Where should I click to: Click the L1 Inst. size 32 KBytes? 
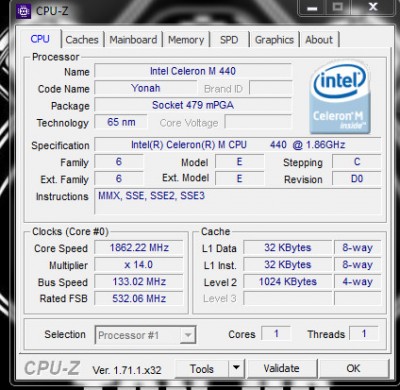coord(288,265)
